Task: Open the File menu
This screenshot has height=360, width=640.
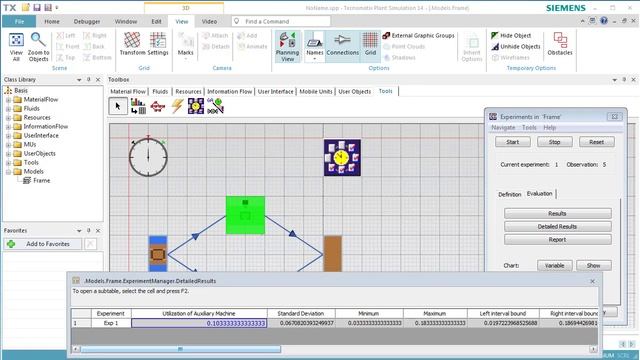Action: [x=19, y=21]
